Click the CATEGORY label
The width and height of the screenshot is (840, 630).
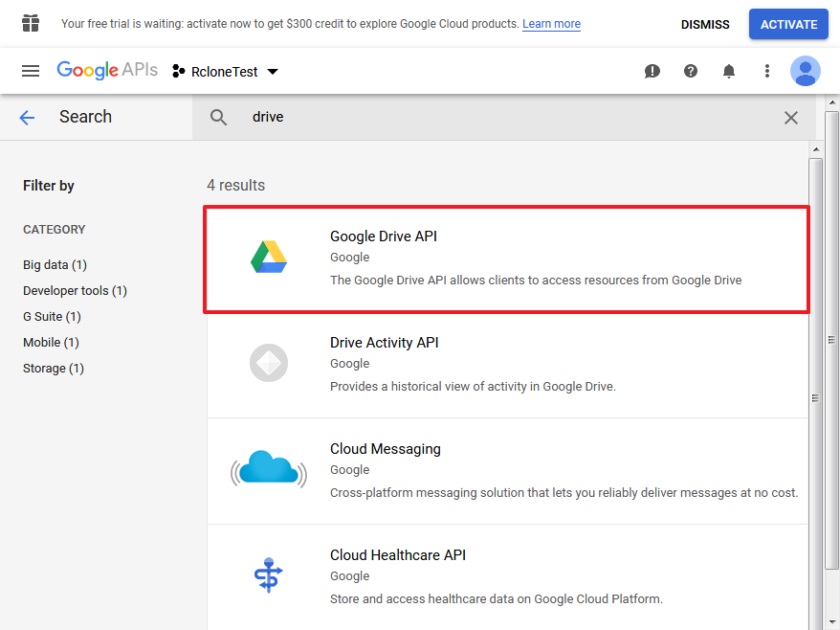coord(55,230)
